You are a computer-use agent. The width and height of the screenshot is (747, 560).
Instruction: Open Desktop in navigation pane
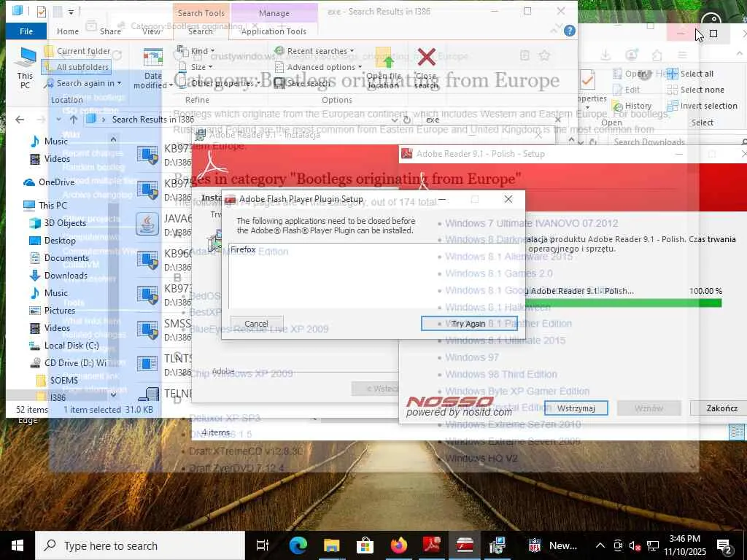[x=53, y=241]
